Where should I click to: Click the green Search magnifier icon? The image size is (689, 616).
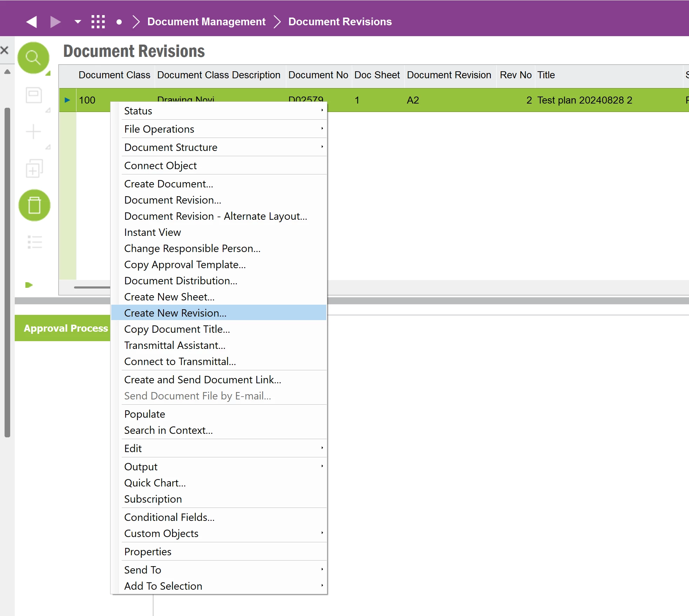pyautogui.click(x=33, y=58)
